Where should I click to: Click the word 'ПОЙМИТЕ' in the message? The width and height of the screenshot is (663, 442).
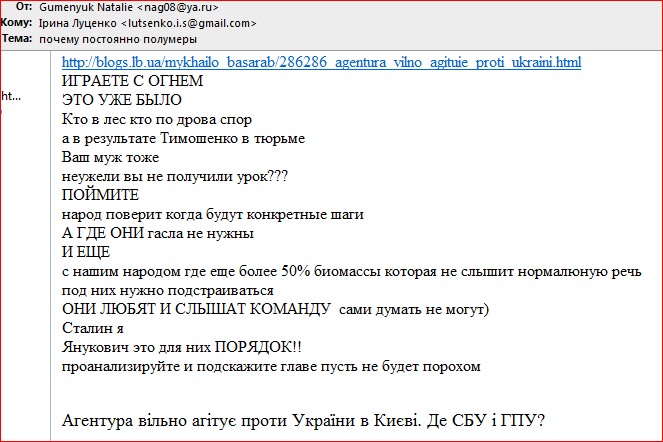click(x=101, y=195)
